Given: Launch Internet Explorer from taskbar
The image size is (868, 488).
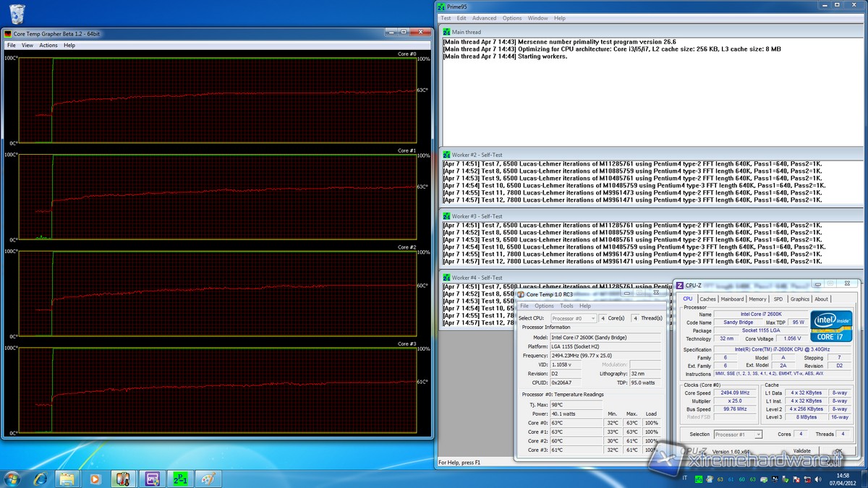Looking at the screenshot, I should tap(39, 478).
